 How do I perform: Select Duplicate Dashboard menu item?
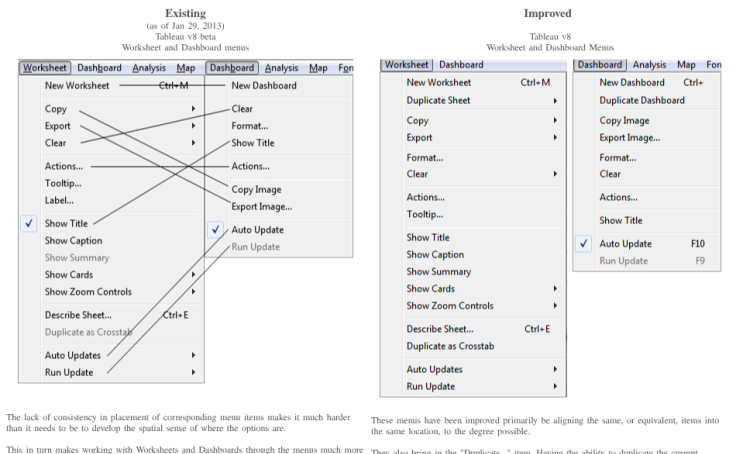[x=641, y=100]
